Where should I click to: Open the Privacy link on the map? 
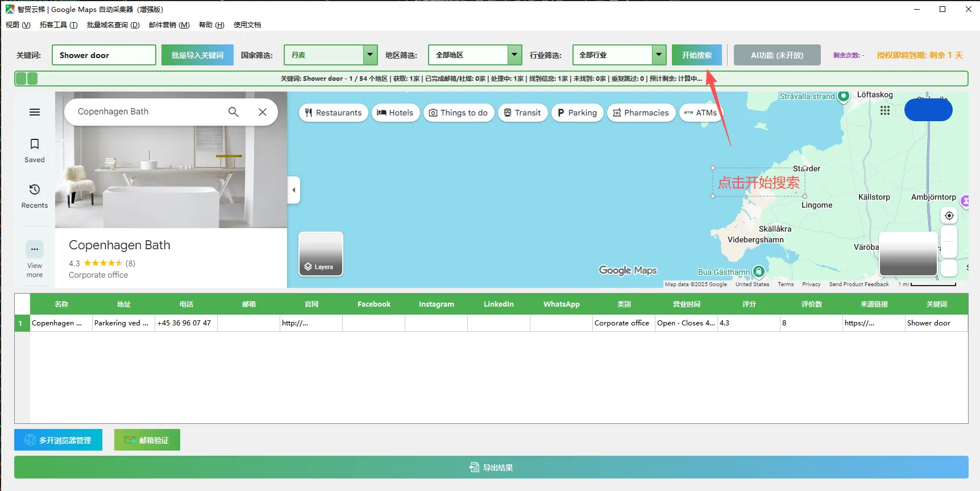(811, 284)
